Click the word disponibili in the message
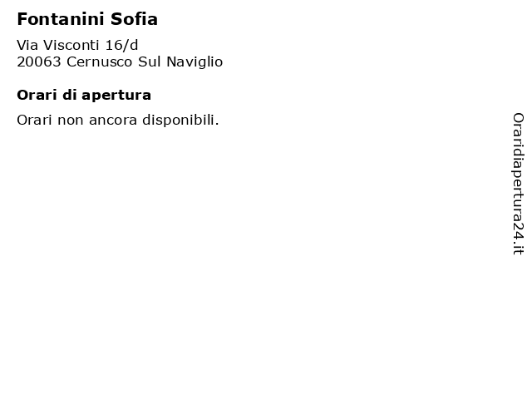 pyautogui.click(x=179, y=121)
